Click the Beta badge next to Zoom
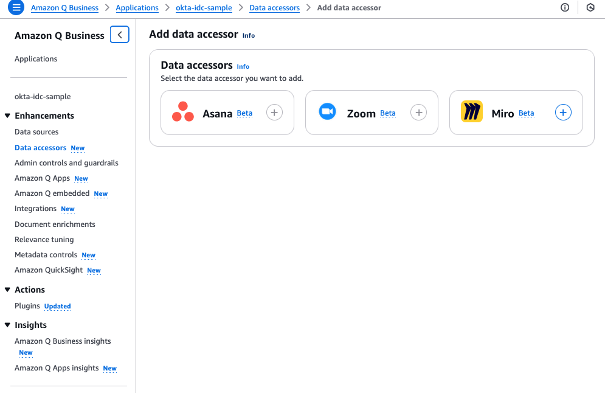 (x=388, y=113)
